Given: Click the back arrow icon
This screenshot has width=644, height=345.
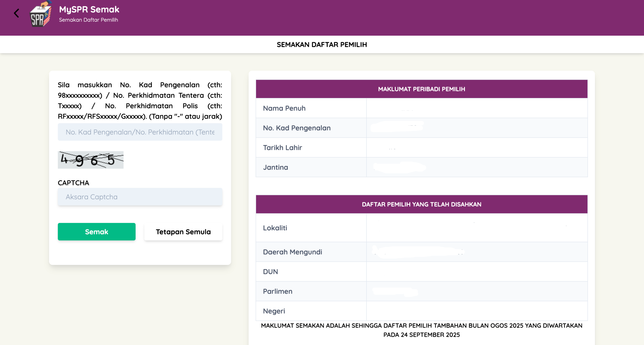Looking at the screenshot, I should (17, 13).
